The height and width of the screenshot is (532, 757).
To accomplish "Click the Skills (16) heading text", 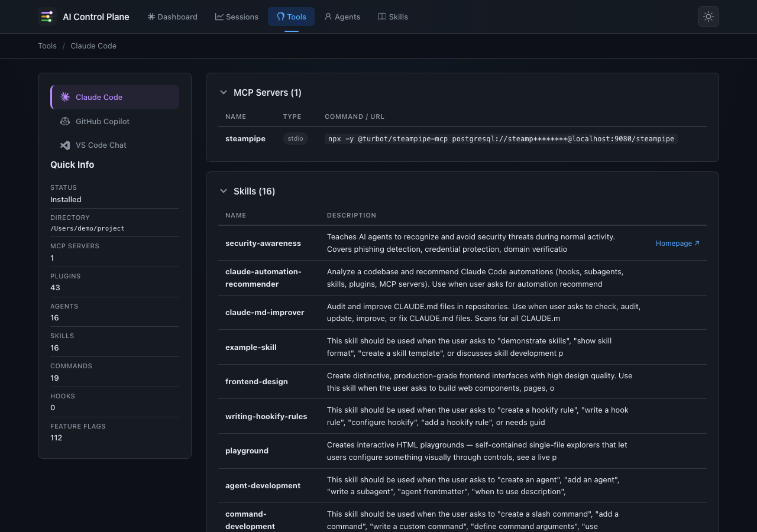I will 254,191.
